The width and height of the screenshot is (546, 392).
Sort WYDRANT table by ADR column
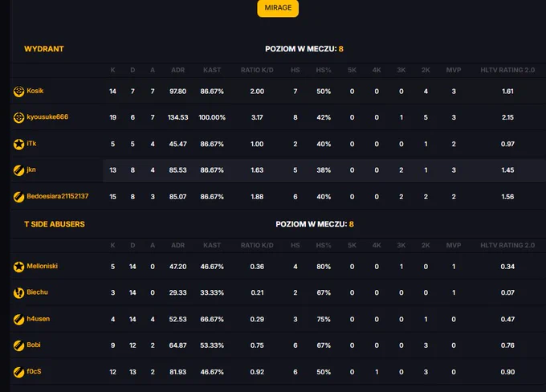(177, 70)
